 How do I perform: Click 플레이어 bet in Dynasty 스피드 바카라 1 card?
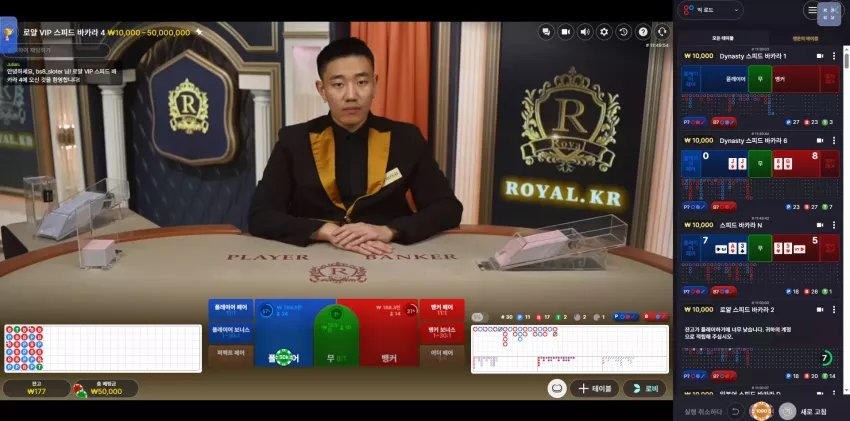coord(724,79)
